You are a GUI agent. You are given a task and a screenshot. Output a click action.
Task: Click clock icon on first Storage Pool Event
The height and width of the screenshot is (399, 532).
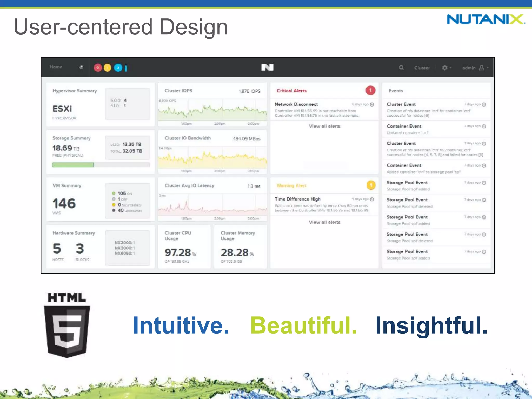coord(484,183)
